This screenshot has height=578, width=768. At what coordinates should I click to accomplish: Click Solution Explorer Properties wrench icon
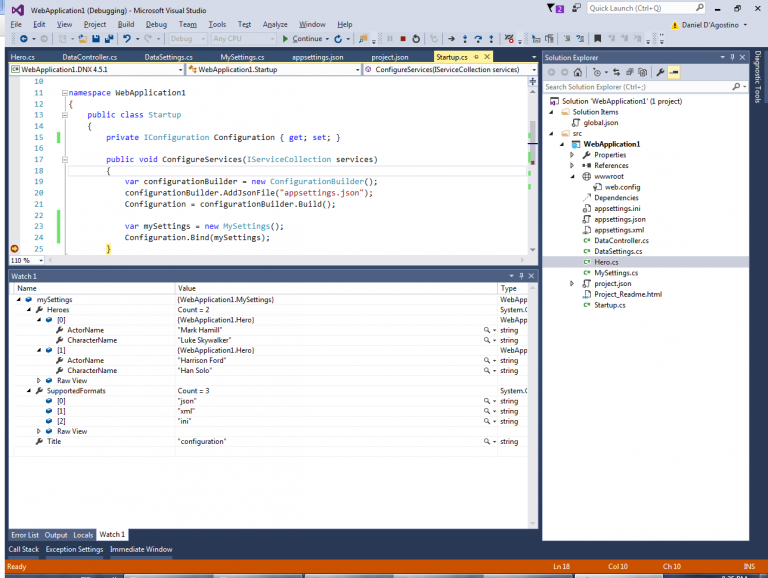coord(660,72)
